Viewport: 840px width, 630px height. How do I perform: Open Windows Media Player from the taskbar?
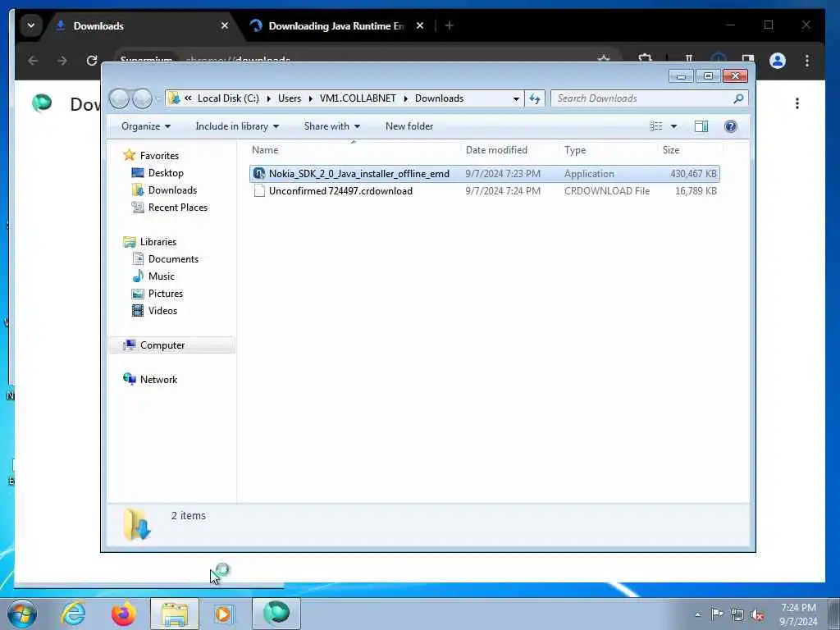(223, 614)
